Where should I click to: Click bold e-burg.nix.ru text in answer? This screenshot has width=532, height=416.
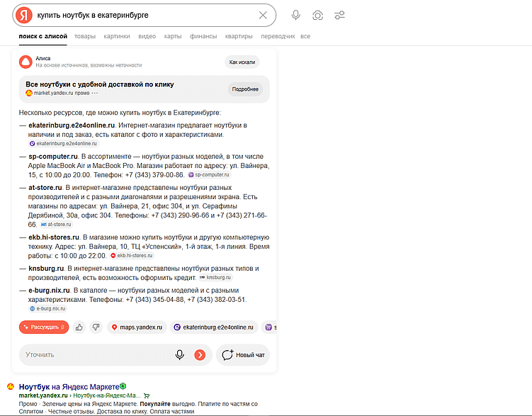[49, 291]
